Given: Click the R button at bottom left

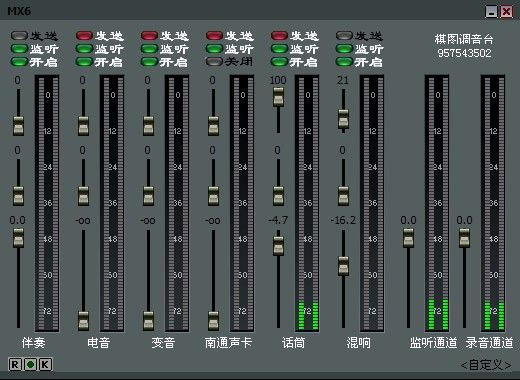Looking at the screenshot, I should click(x=15, y=364).
